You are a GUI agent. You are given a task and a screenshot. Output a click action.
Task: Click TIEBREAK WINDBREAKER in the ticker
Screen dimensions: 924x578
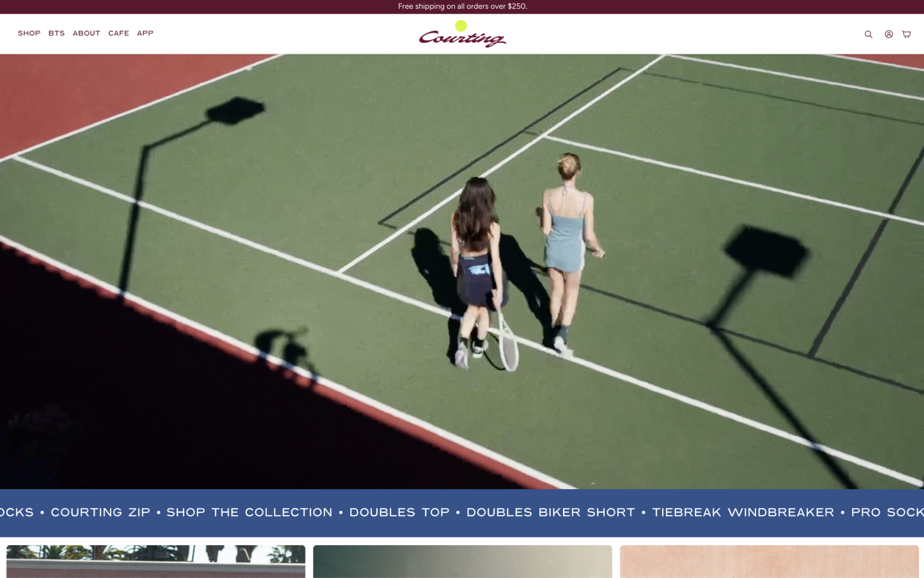point(743,512)
